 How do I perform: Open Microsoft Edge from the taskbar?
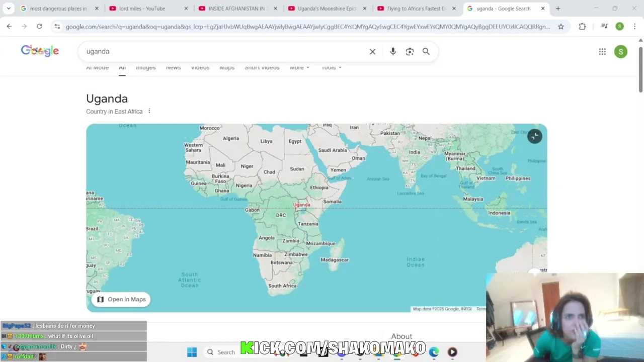434,352
